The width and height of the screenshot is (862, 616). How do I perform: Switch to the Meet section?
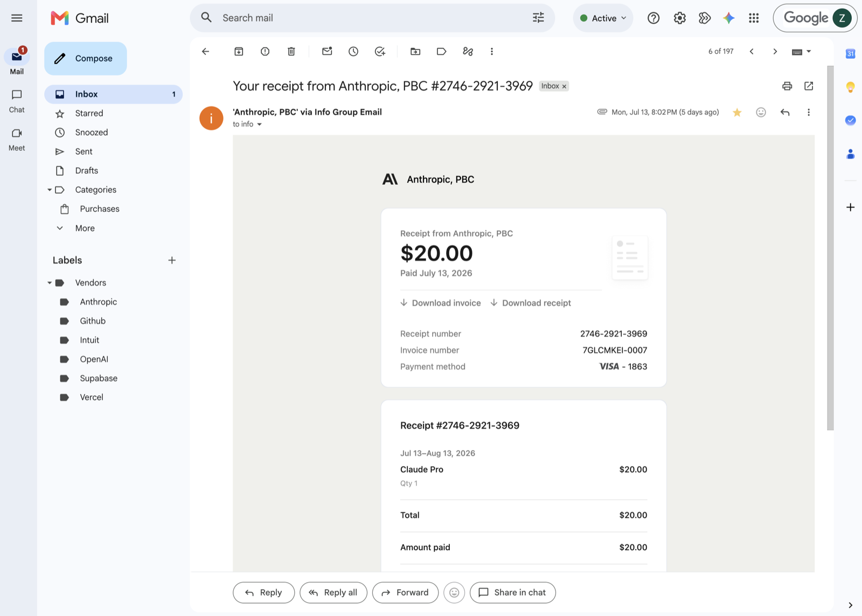click(x=17, y=139)
